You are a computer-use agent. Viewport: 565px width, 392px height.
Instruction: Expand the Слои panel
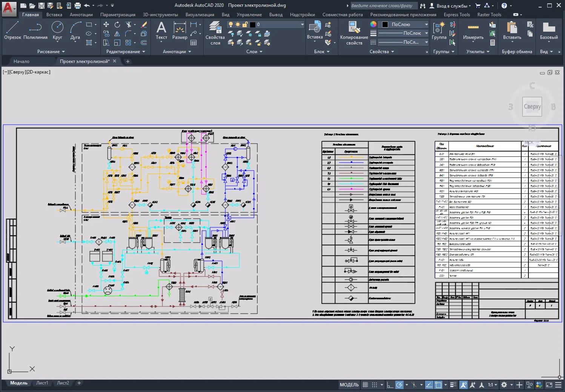(x=254, y=52)
